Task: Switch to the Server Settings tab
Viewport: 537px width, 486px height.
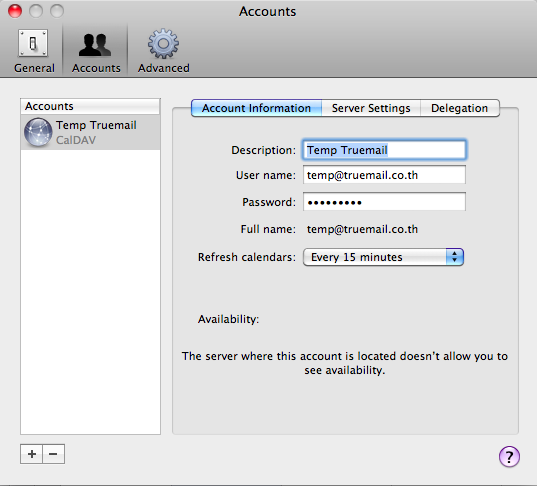Action: pos(371,108)
